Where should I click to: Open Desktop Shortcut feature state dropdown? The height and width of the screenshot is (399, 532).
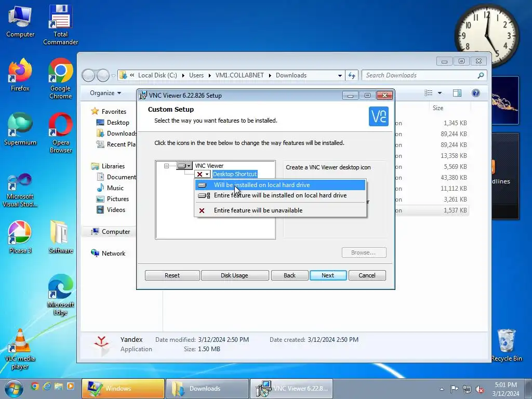click(203, 174)
